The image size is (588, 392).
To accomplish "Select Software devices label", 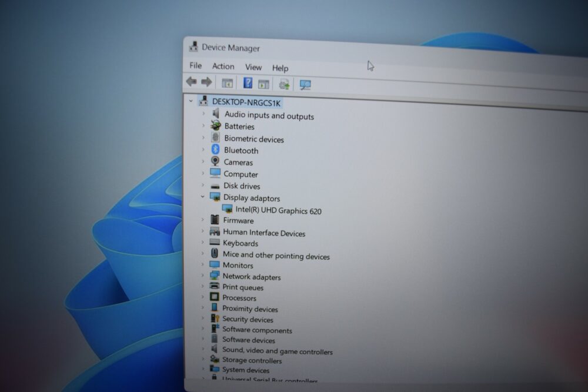I will point(249,340).
